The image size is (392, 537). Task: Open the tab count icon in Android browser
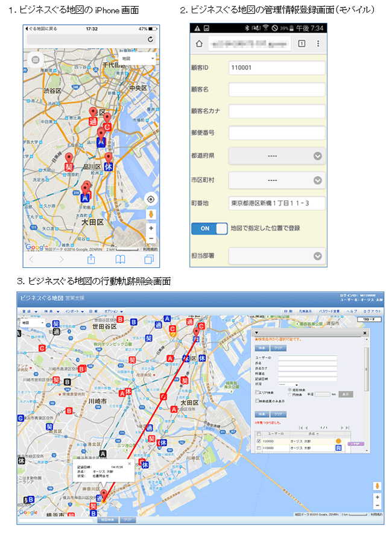click(302, 43)
